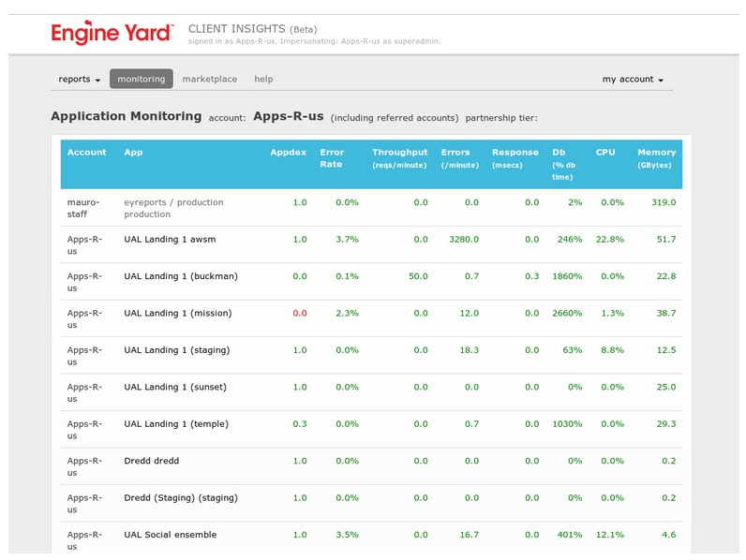Image resolution: width=746 pixels, height=560 pixels.
Task: Click the 22.8% CPU value
Action: (610, 239)
